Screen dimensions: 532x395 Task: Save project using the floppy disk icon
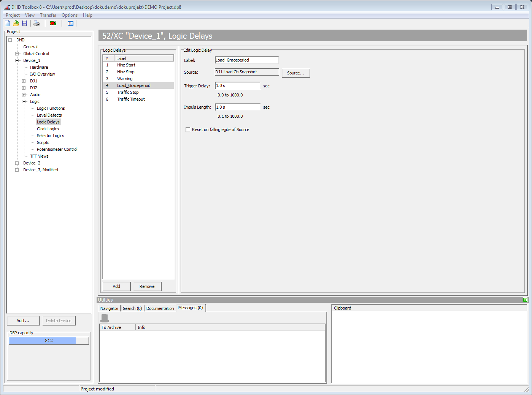click(24, 23)
